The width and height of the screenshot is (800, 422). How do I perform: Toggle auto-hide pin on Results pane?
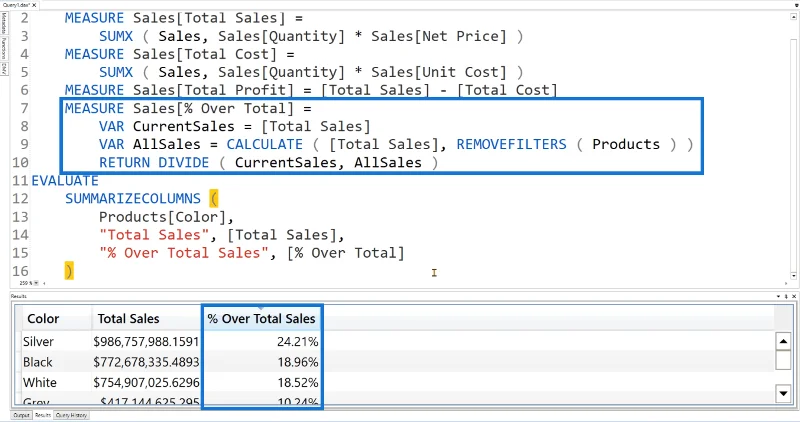point(786,296)
